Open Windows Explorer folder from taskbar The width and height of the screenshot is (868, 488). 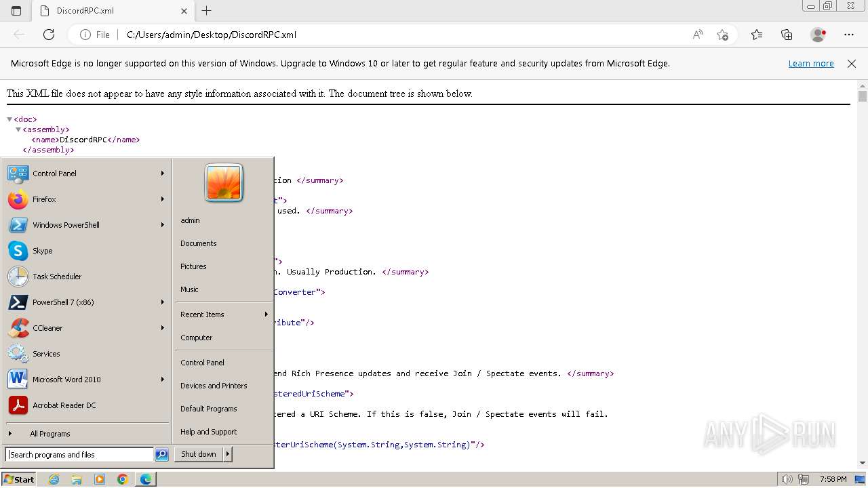[77, 479]
